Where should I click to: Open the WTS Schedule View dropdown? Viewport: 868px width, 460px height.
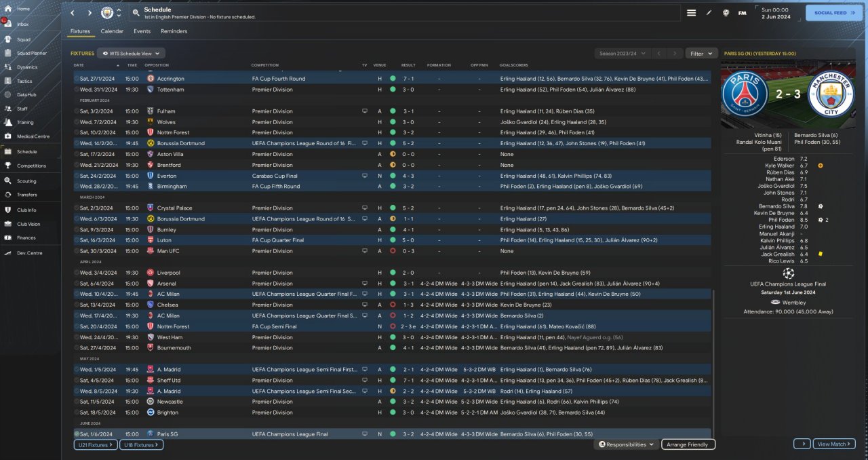point(131,53)
